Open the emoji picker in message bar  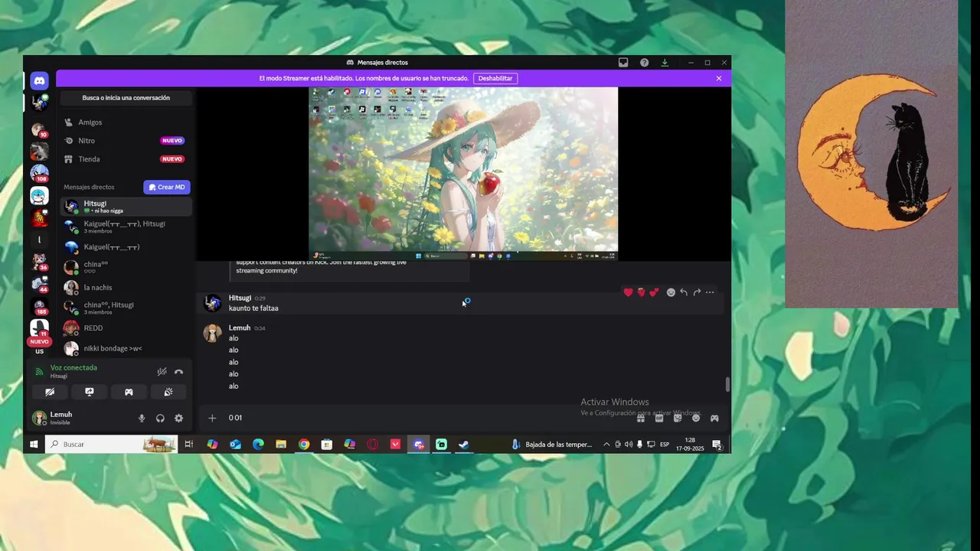point(696,418)
